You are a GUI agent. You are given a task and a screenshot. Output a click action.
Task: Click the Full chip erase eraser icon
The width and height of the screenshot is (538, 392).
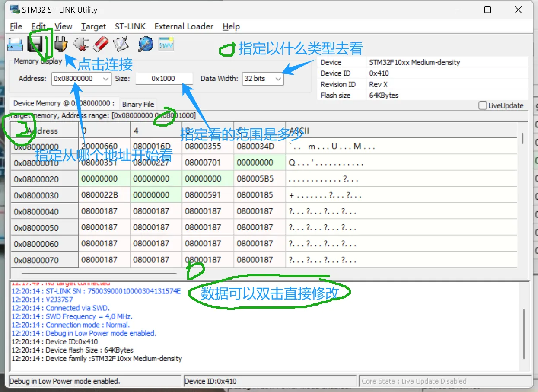[100, 44]
